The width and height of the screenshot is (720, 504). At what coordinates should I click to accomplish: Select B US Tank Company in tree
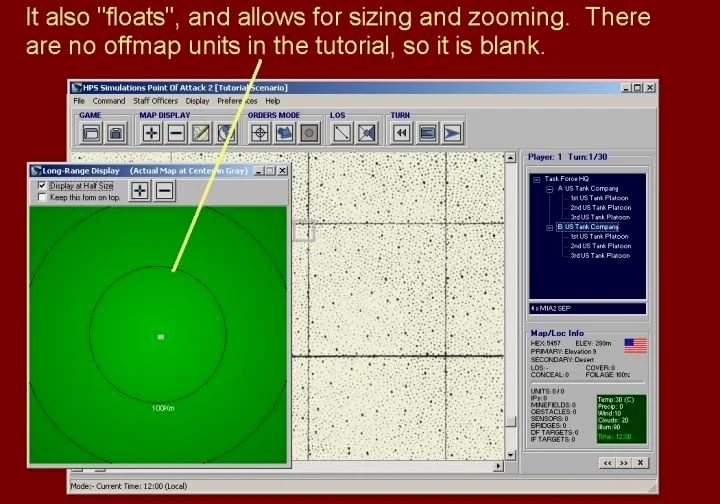[588, 227]
